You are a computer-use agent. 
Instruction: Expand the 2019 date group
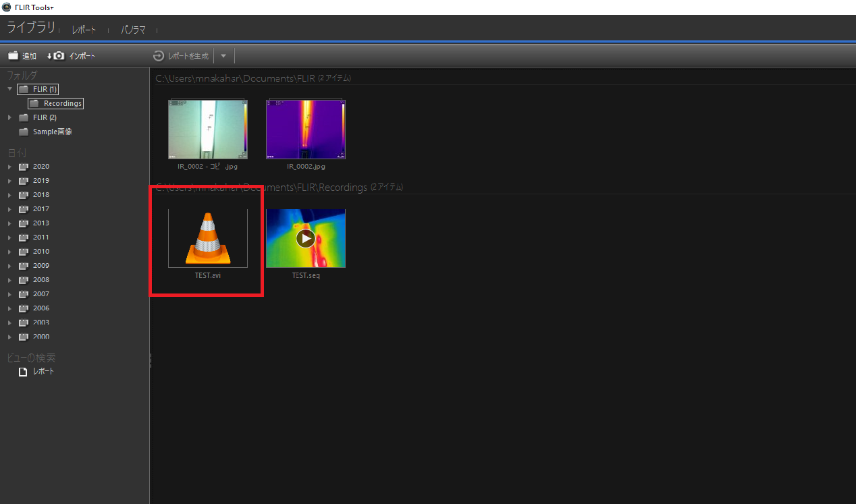click(x=11, y=180)
